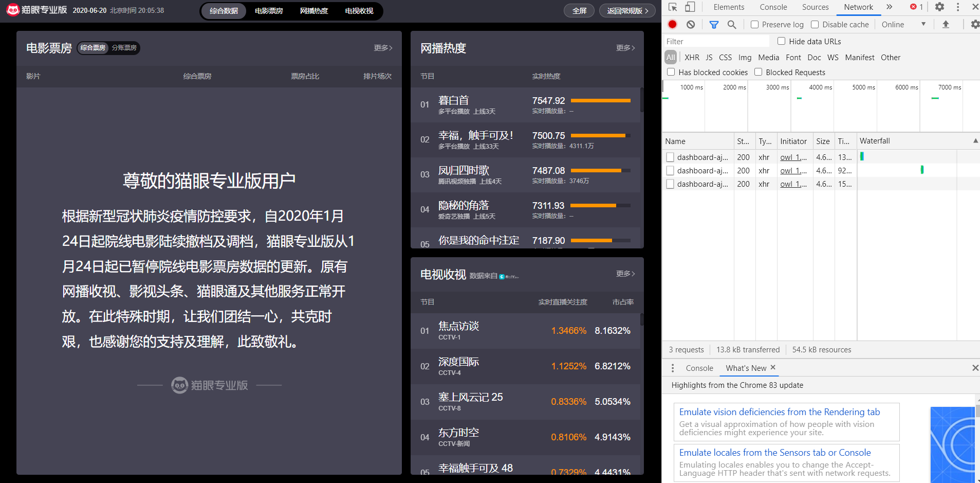The height and width of the screenshot is (483, 980).
Task: Toggle the device emulation toolbar
Action: pos(691,7)
